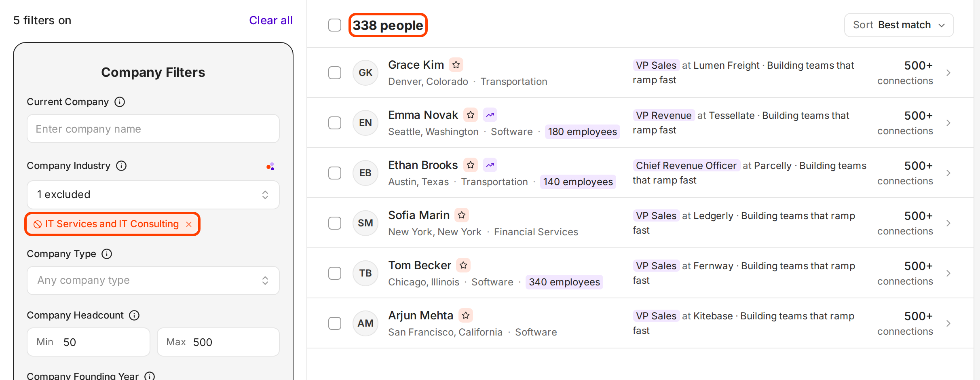Click the trending arrow icon beside Ethan Brooks

(x=490, y=165)
